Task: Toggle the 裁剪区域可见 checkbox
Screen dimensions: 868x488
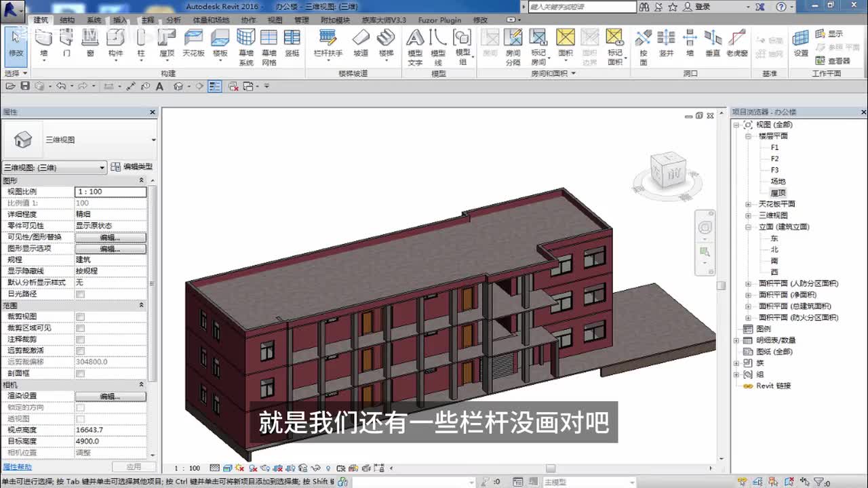Action: click(81, 328)
